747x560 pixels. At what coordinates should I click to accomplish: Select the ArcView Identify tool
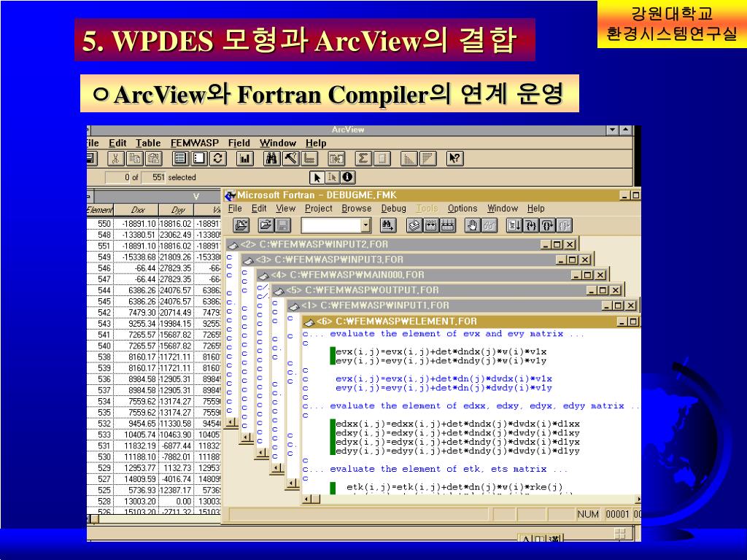tap(347, 178)
